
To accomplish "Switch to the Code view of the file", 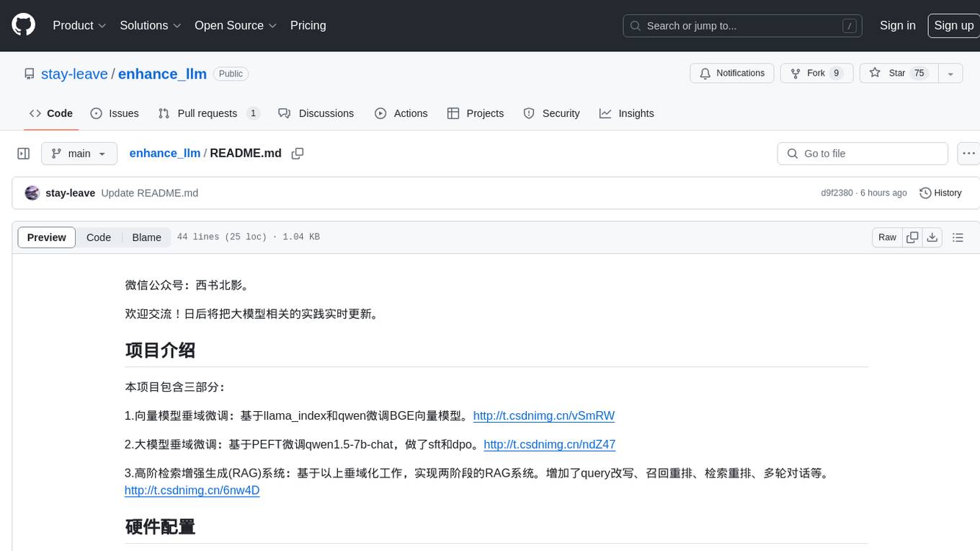I will [x=99, y=237].
